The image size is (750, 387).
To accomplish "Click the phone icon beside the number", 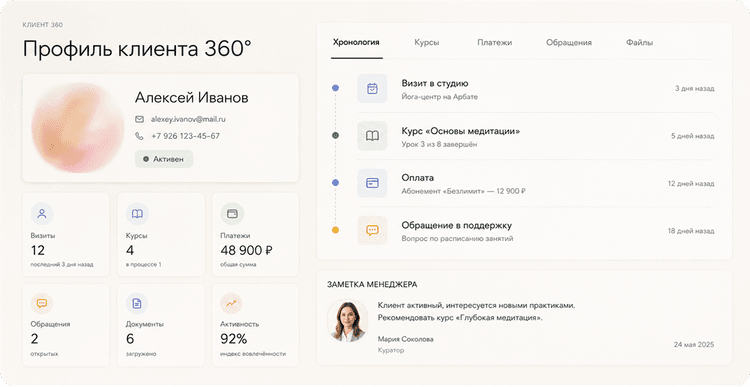I will click(139, 136).
